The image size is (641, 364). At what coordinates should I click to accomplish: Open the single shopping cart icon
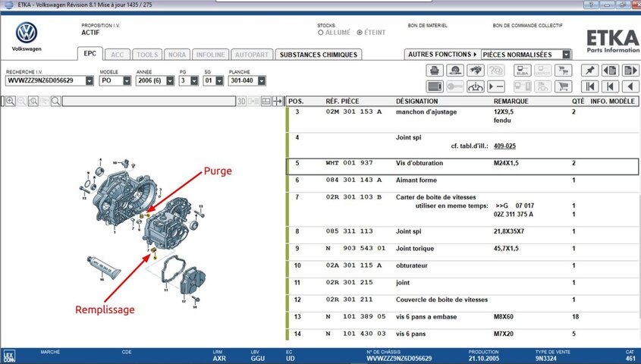tap(564, 86)
